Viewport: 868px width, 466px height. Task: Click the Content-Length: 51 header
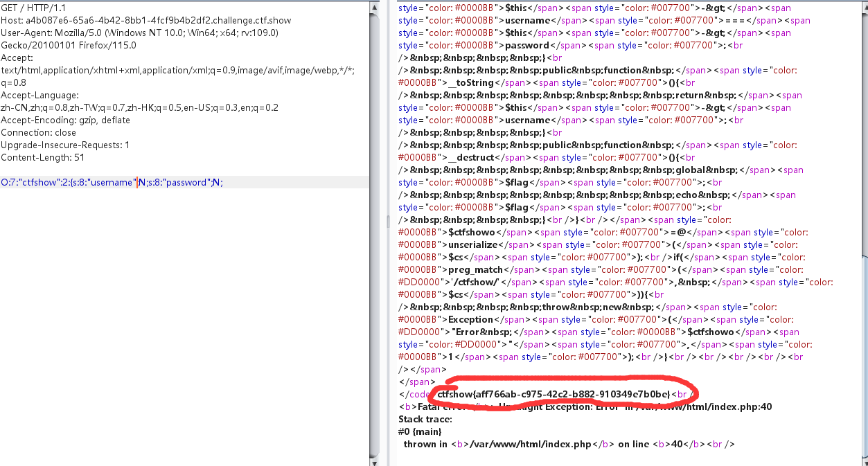[x=43, y=157]
